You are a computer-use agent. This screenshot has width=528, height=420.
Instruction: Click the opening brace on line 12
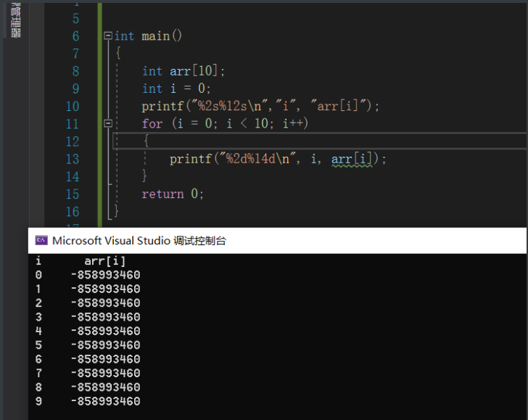[x=146, y=141]
